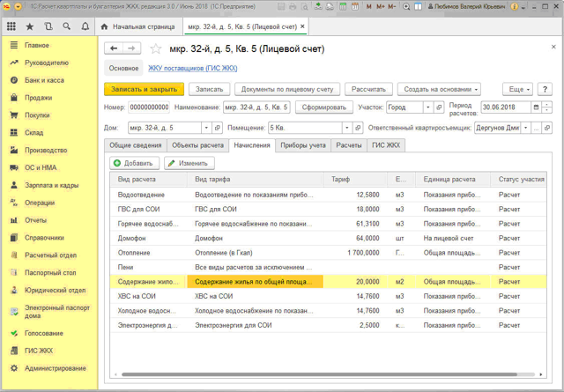Switch to the Приборы учета tab
The height and width of the screenshot is (392, 564).
[x=303, y=145]
